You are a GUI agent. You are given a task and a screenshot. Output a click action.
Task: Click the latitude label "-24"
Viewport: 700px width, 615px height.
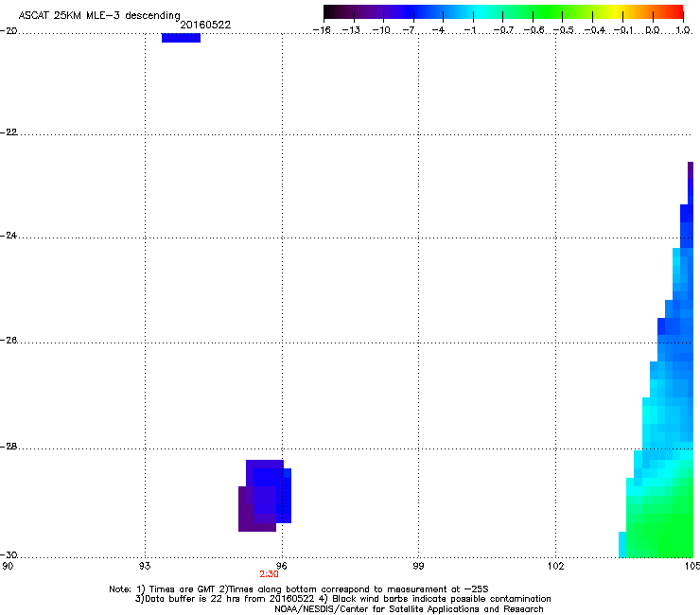click(x=9, y=235)
